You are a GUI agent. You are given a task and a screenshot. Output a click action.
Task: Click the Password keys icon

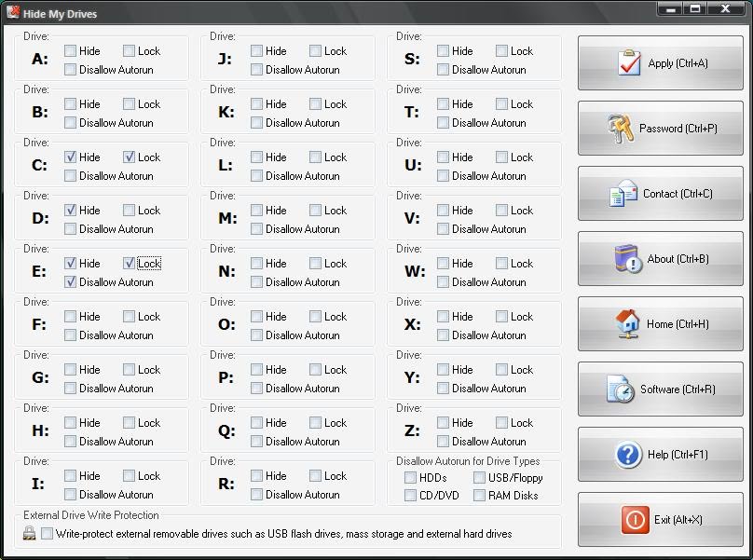click(x=620, y=129)
